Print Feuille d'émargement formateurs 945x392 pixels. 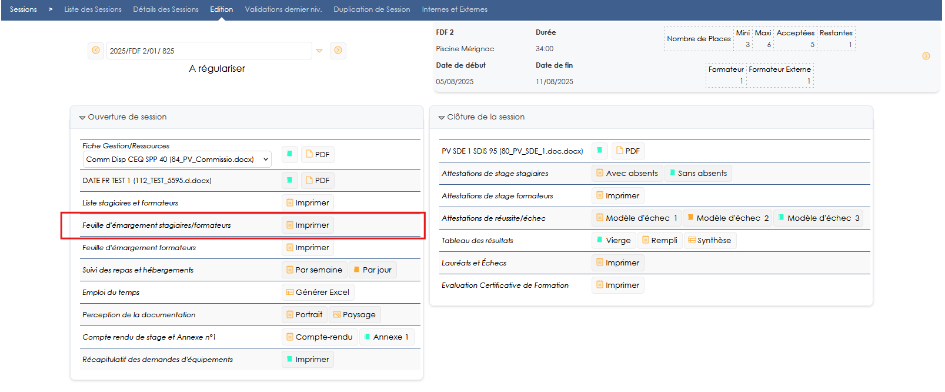pos(307,247)
